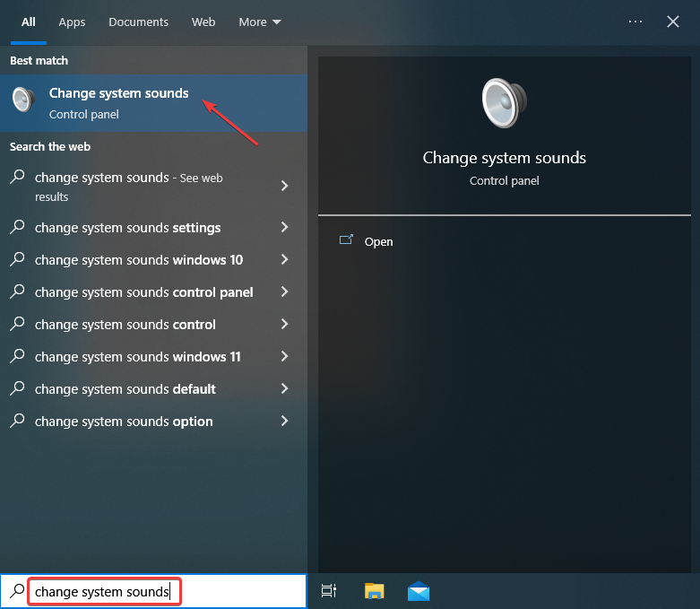Select 'change system sounds settings' suggestion

pyautogui.click(x=153, y=228)
